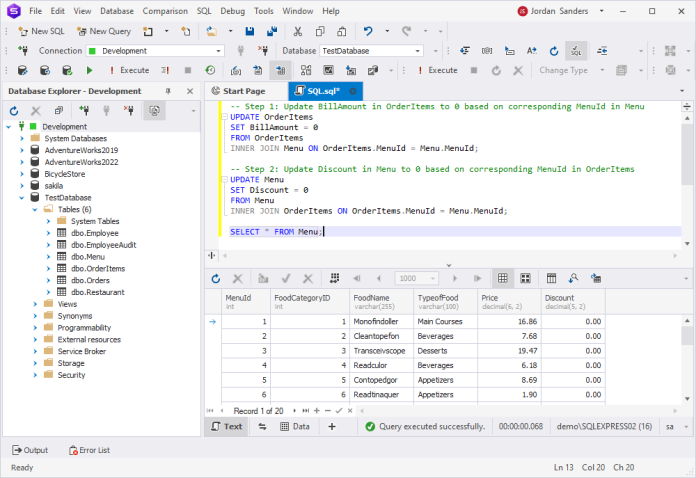This screenshot has width=696, height=478.
Task: Expand the dbo.Menu table node
Action: pos(47,256)
